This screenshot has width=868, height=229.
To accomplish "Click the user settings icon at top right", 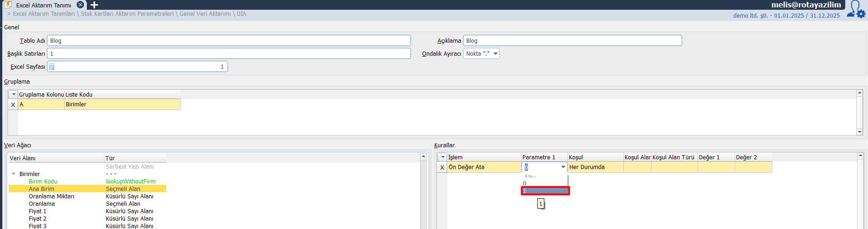I will [x=855, y=9].
